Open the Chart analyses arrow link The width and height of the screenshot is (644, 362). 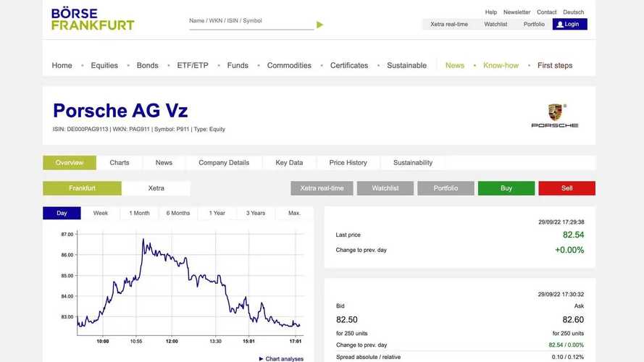pos(281,358)
